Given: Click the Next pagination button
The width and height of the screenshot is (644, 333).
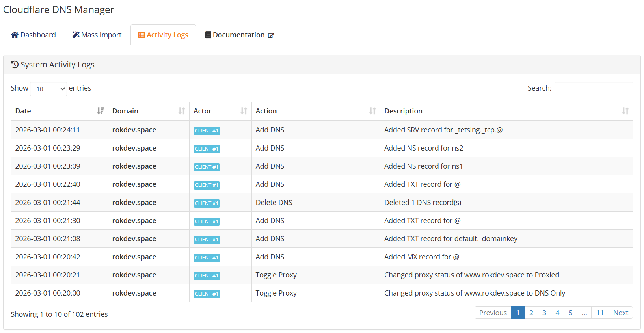Looking at the screenshot, I should point(621,313).
